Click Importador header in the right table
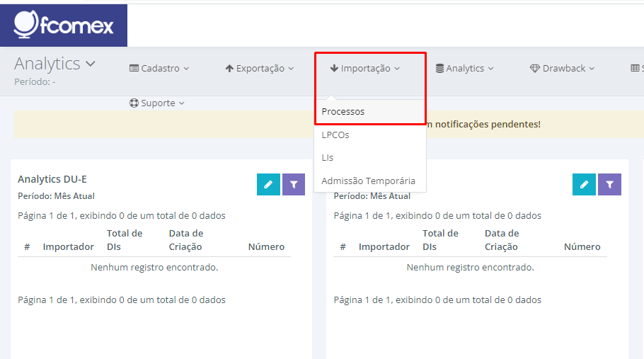This screenshot has width=644, height=359. [384, 246]
